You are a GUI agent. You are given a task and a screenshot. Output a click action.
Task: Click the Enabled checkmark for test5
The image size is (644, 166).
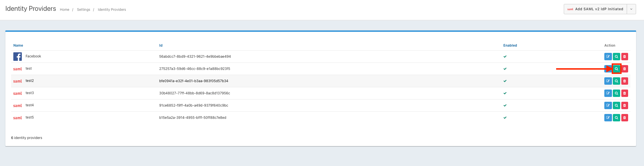[505, 118]
